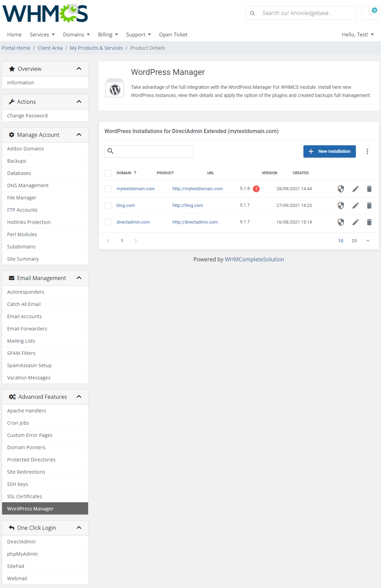This screenshot has width=381, height=588.
Task: Open Ticket from the navigation bar
Action: [173, 35]
